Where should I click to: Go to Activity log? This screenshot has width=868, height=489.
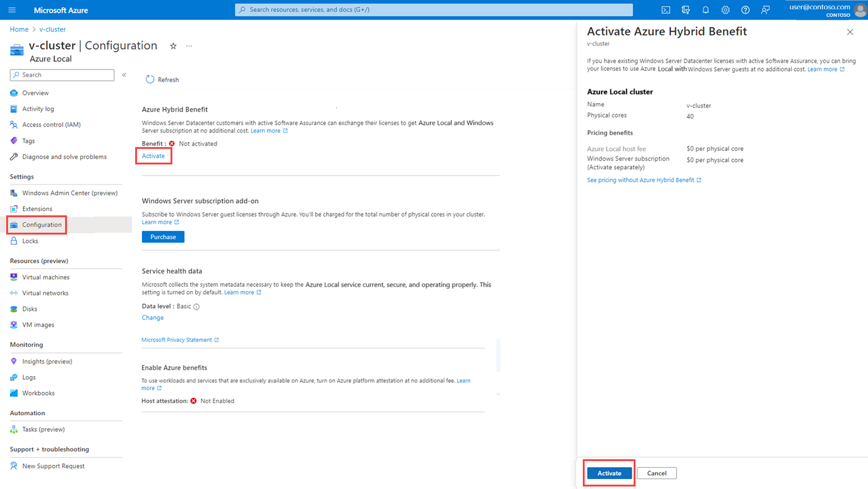click(x=38, y=109)
